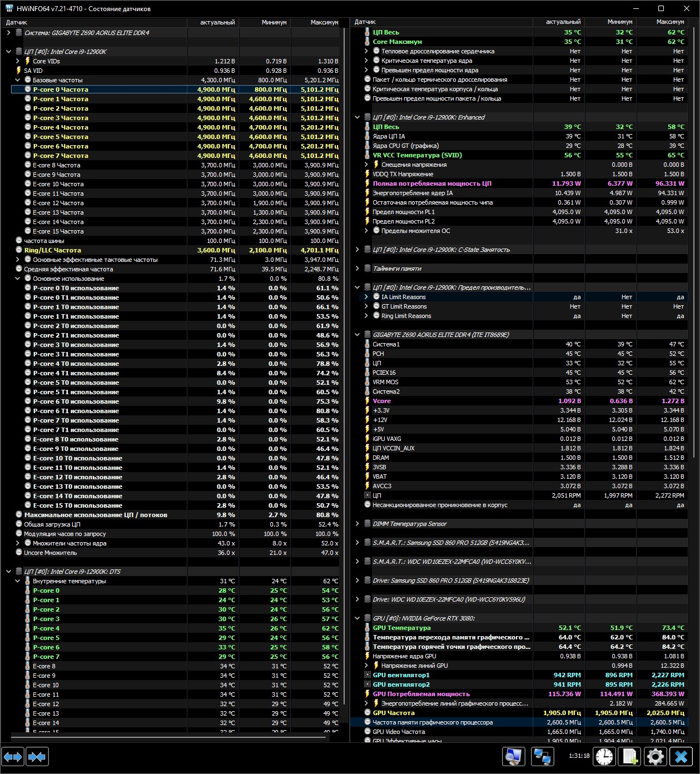Collapse the Intel Core i9-12900K: DTS group
The image size is (700, 774).
pyautogui.click(x=8, y=572)
